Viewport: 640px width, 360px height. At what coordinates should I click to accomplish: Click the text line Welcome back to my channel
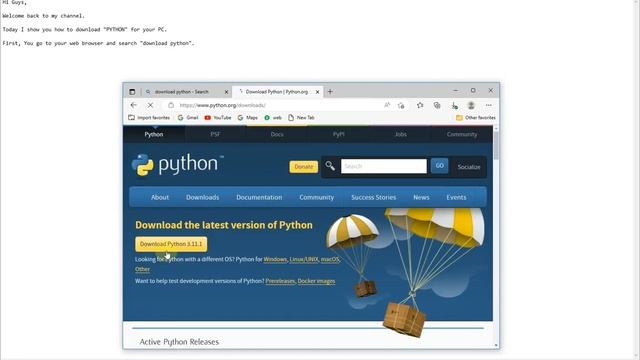[x=43, y=16]
